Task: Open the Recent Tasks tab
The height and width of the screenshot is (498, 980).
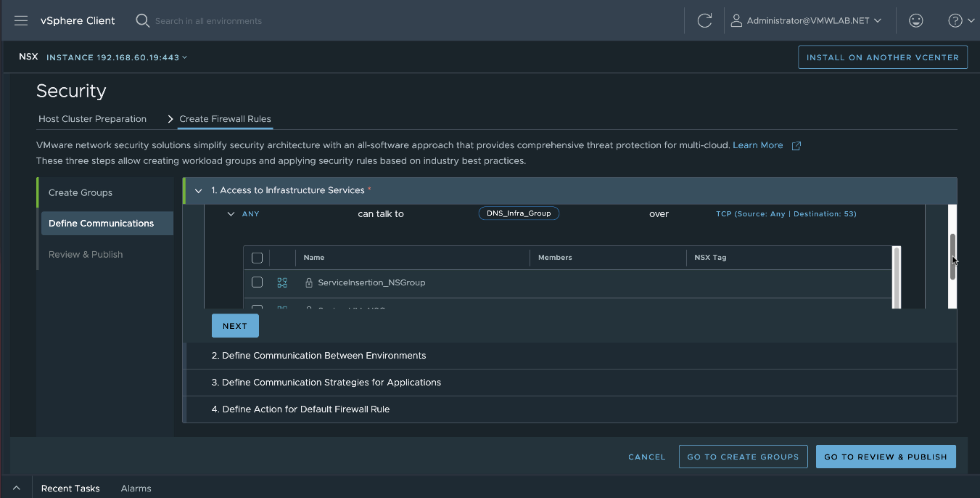Action: click(x=70, y=488)
